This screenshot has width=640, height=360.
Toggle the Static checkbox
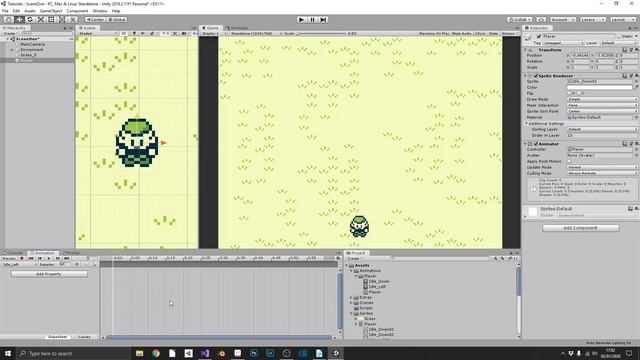coord(619,36)
